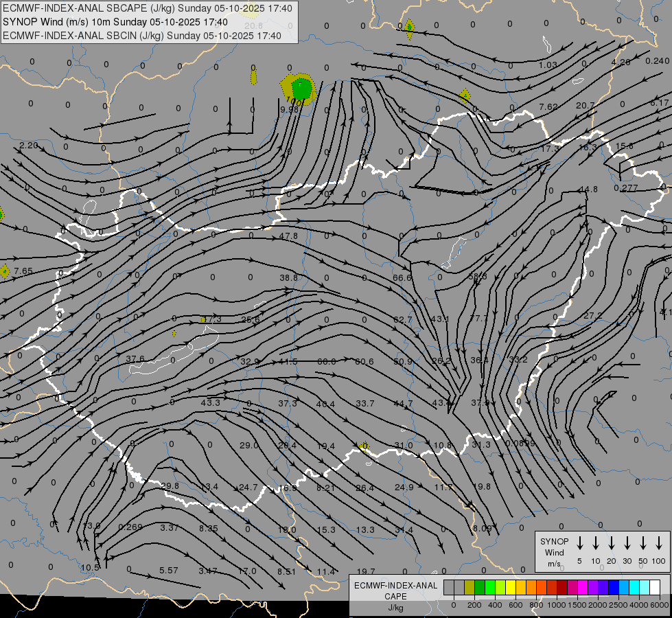Click the yellow 600 J/kg color swatch
672x618 pixels.
(x=511, y=588)
